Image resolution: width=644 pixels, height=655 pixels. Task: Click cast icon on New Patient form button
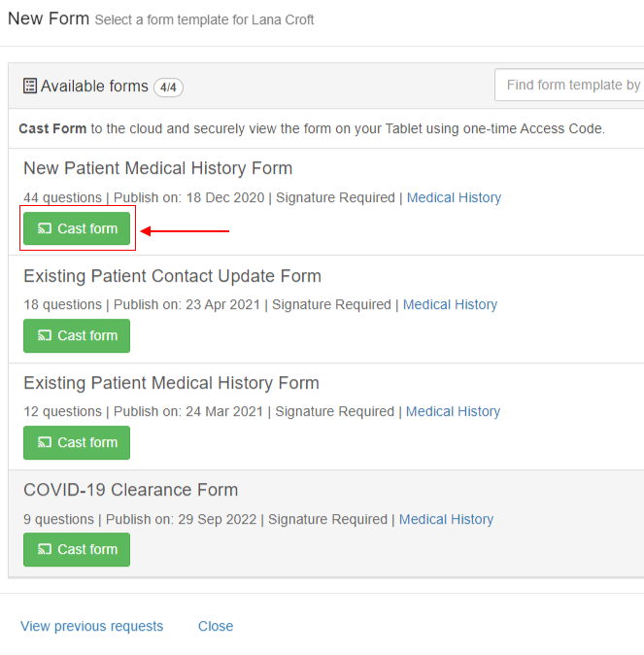45,228
